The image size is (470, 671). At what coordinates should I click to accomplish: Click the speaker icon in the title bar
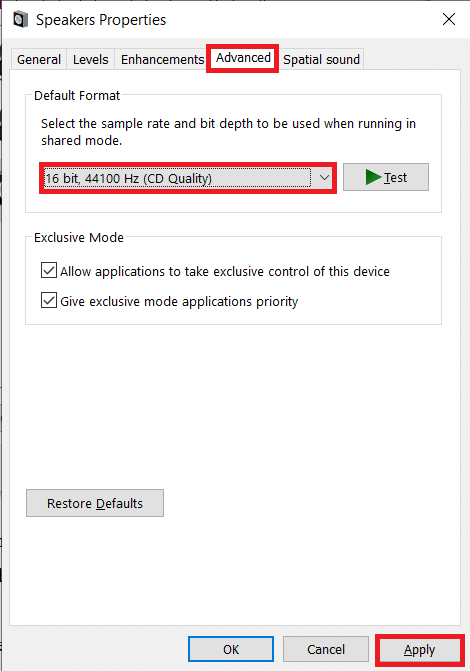click(21, 20)
